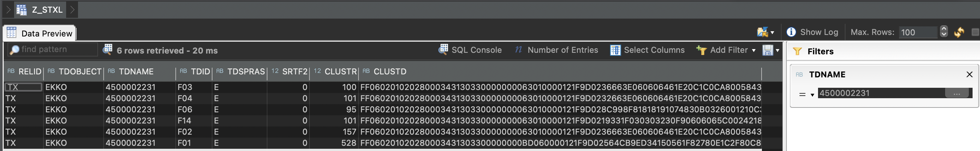This screenshot has height=151, width=980.
Task: Click the Show Log info icon
Action: click(x=791, y=32)
